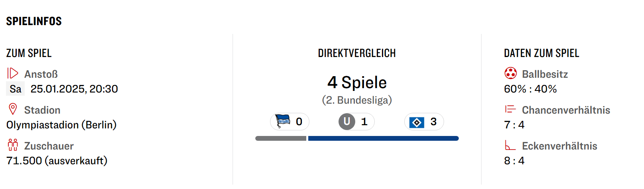This screenshot has width=644, height=189.
Task: Click the Anstoß kickoff play icon
Action: tap(13, 73)
